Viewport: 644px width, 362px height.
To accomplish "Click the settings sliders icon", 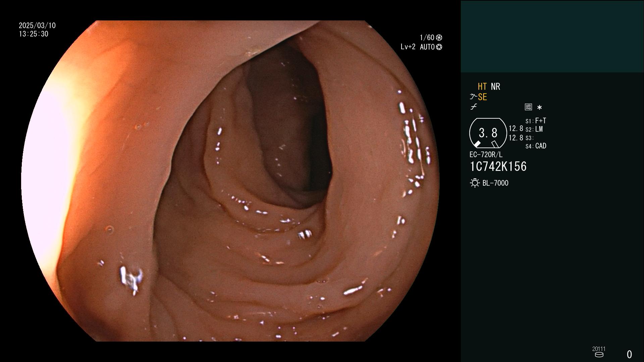I will pos(528,107).
